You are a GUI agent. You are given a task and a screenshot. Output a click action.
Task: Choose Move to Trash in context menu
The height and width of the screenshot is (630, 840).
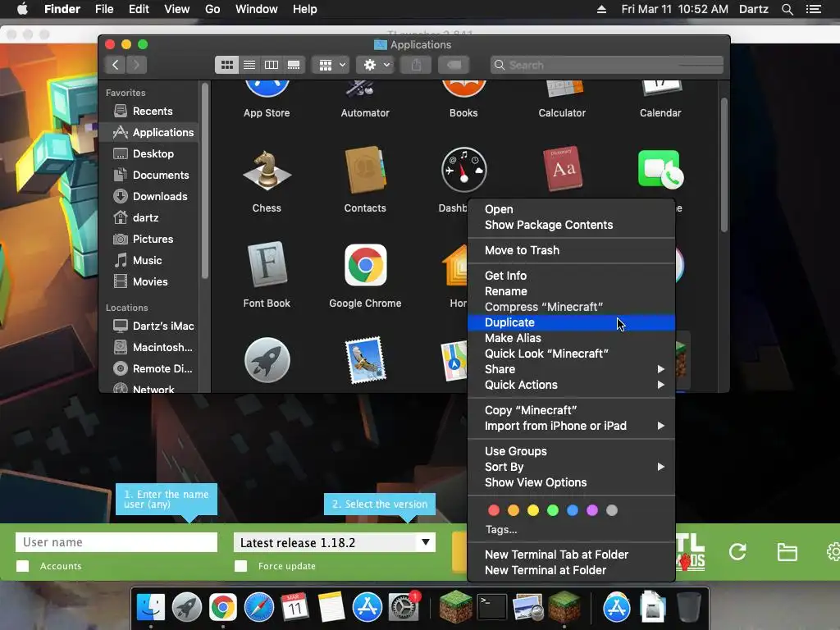coord(571,250)
